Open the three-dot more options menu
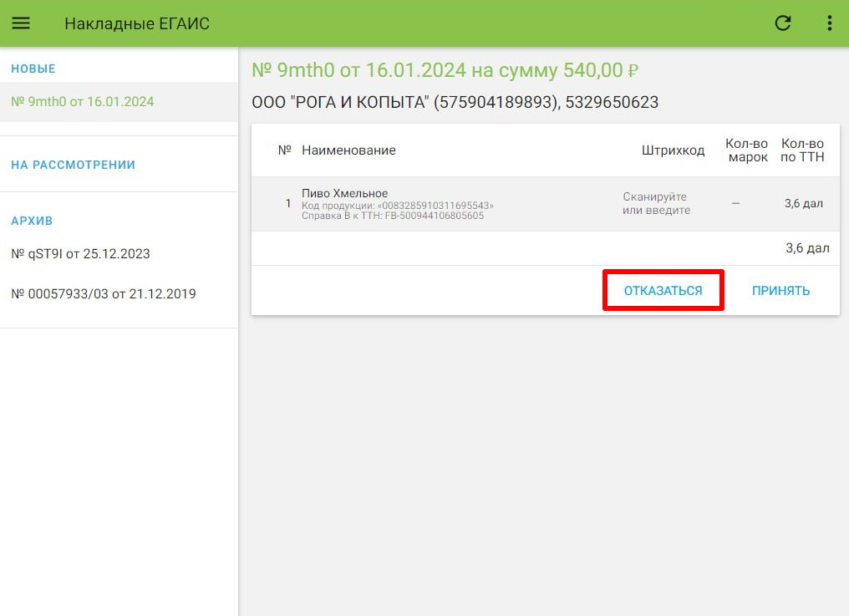Viewport: 849px width, 616px height. point(829,23)
